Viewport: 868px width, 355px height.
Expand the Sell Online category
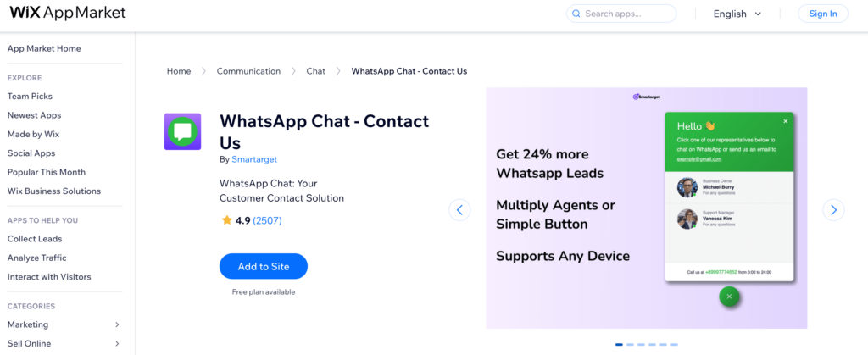64,343
